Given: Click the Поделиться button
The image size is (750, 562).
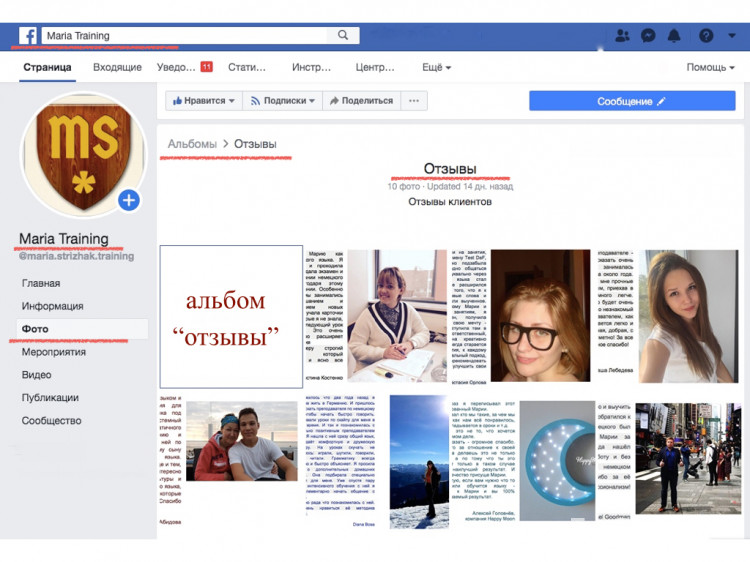Looking at the screenshot, I should click(x=361, y=101).
